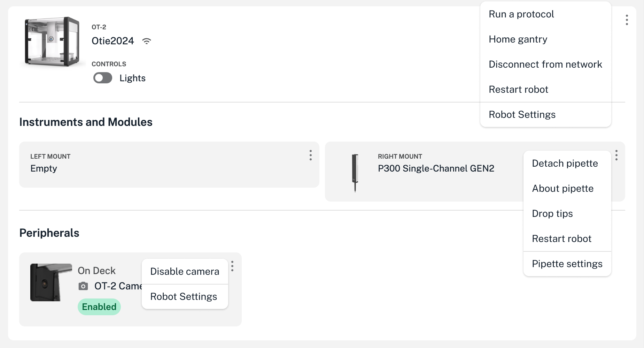Toggle the Lights switch

(102, 77)
